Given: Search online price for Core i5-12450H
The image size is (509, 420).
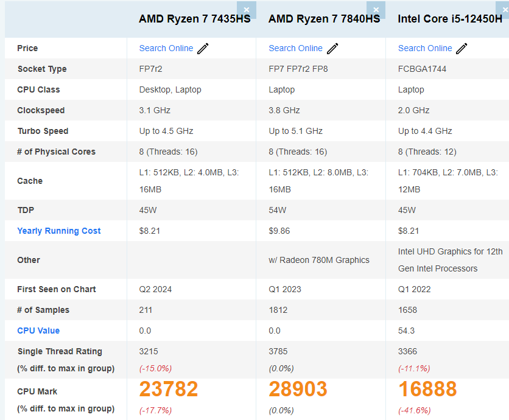Looking at the screenshot, I should (425, 48).
